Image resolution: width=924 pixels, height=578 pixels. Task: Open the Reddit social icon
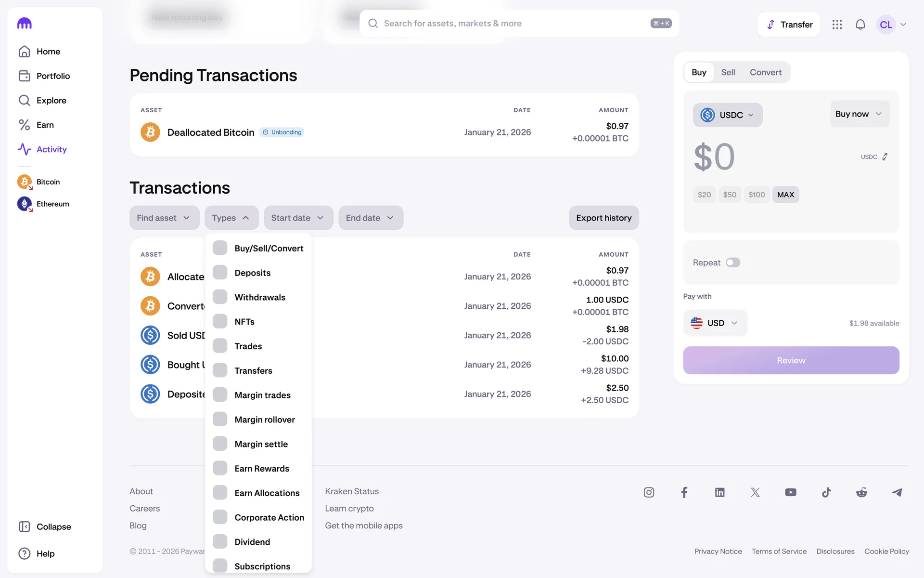(x=861, y=492)
